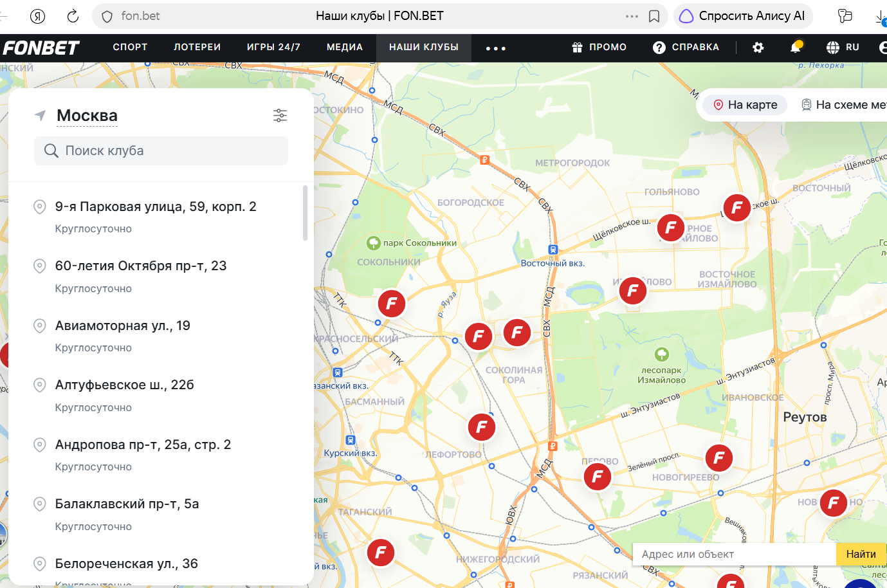Select the F club marker above Новогиреево label

719,458
